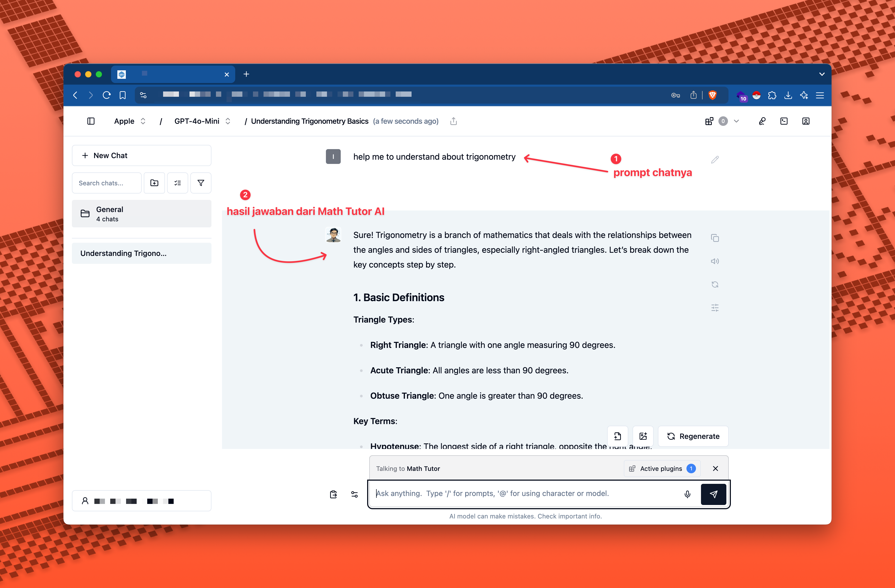This screenshot has width=895, height=588.
Task: Click the '1. Basic Definitions' heading
Action: pyautogui.click(x=399, y=297)
